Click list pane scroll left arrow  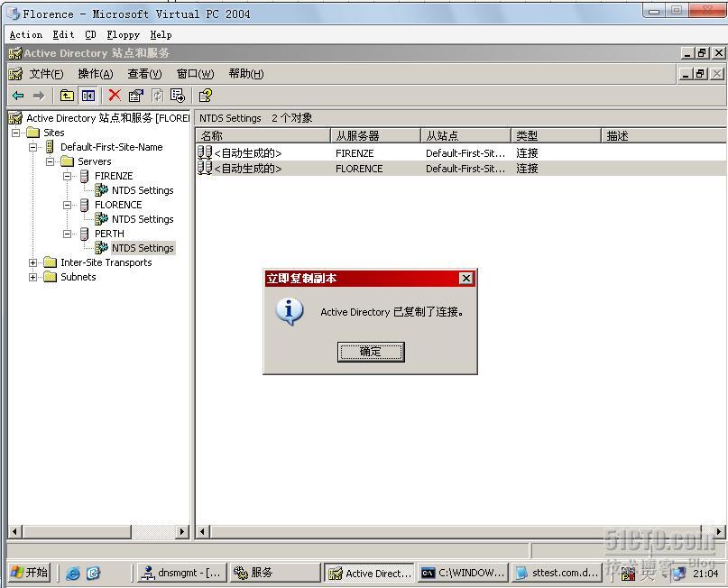203,531
